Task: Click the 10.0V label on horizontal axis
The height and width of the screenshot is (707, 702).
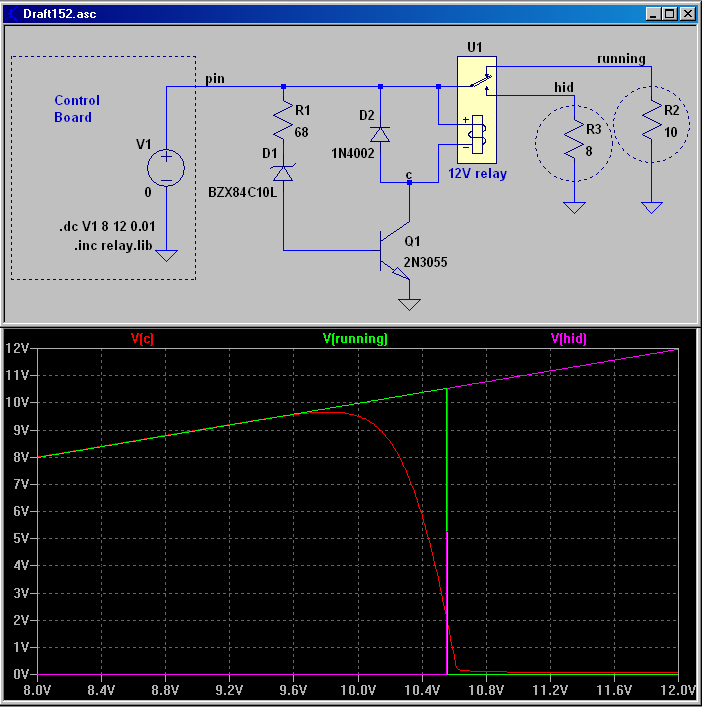Action: pyautogui.click(x=358, y=690)
